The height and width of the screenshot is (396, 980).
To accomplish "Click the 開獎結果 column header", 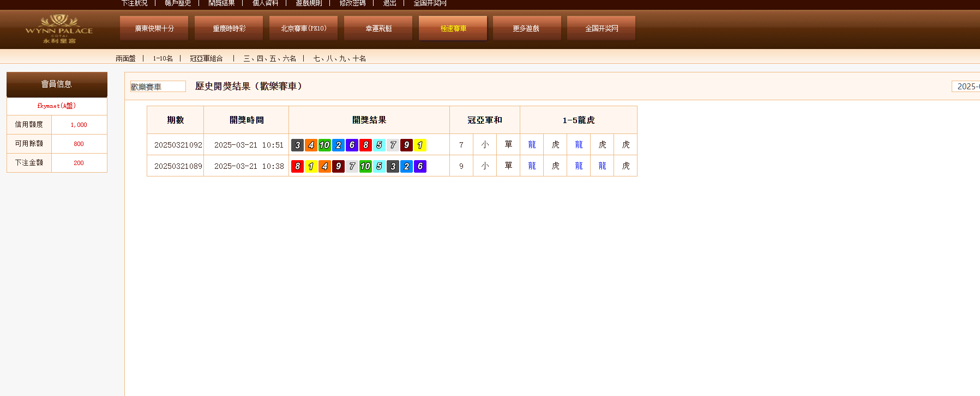I will click(x=369, y=120).
